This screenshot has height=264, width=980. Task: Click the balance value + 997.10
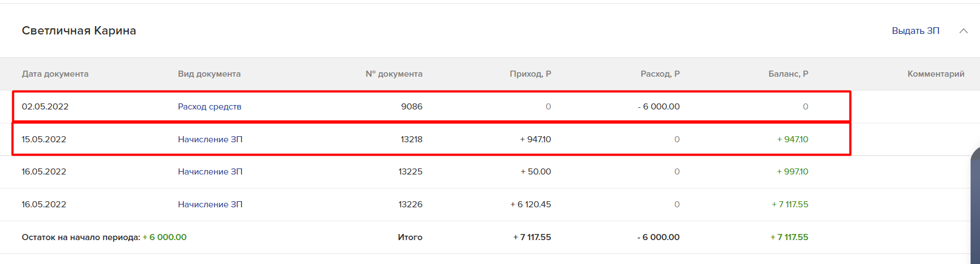[792, 172]
